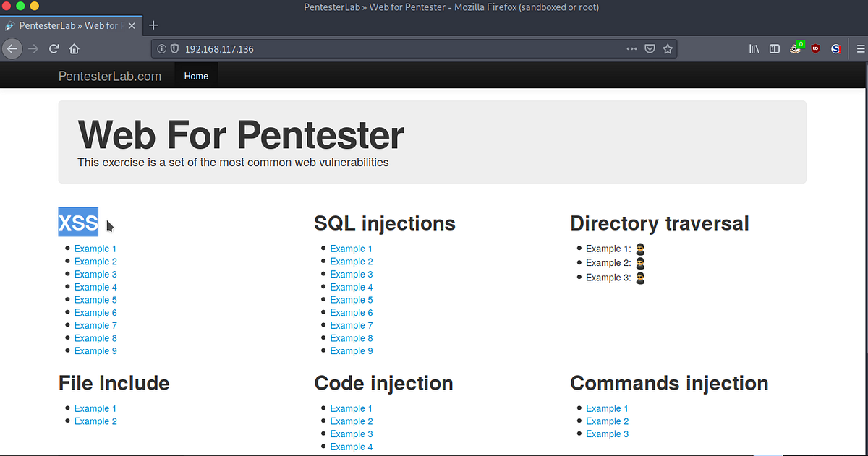Bookmark this page with the star icon
This screenshot has width=868, height=456.
pos(668,48)
